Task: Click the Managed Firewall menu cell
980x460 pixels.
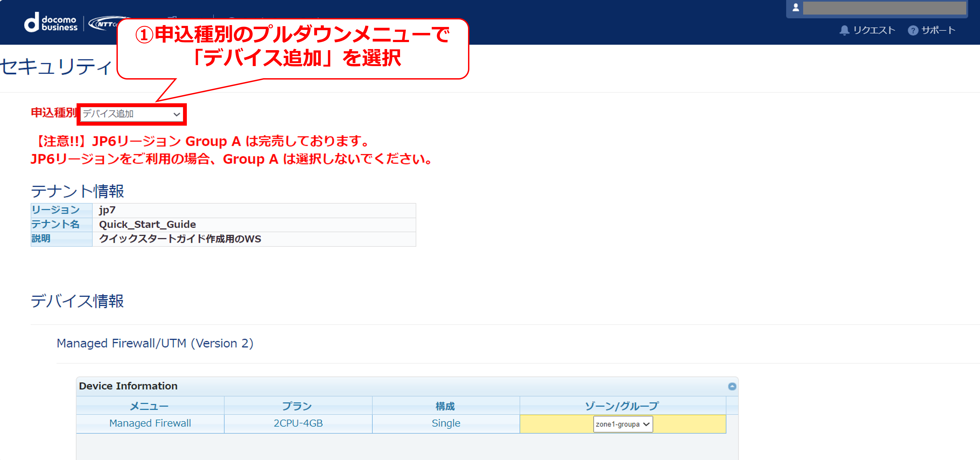Action: (150, 424)
